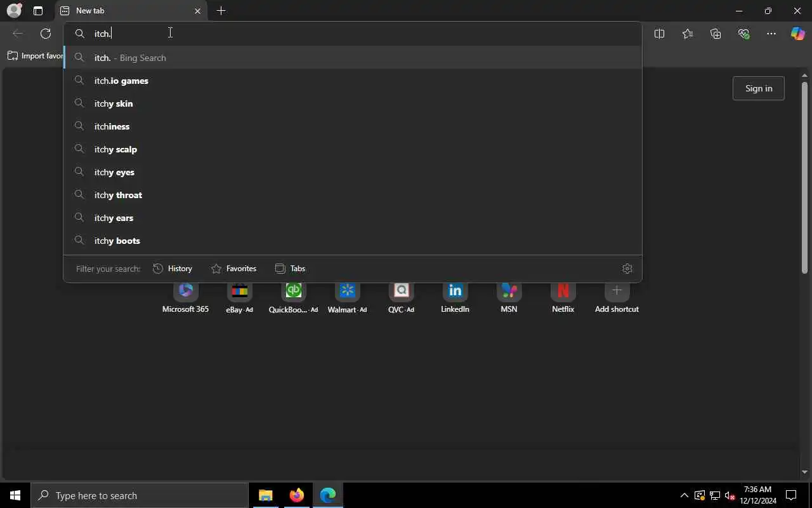Expand the hidden system tray icons chevron
The height and width of the screenshot is (508, 812).
point(684,495)
